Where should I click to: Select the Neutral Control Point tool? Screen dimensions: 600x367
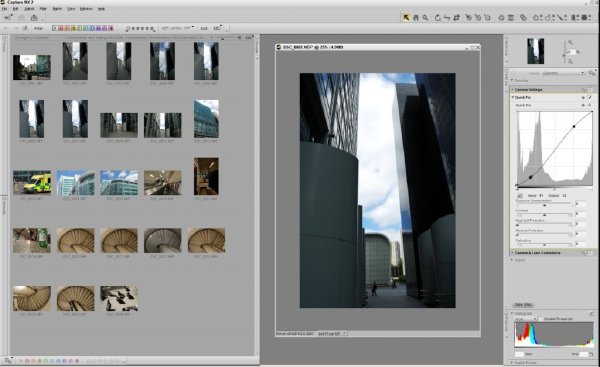point(478,18)
